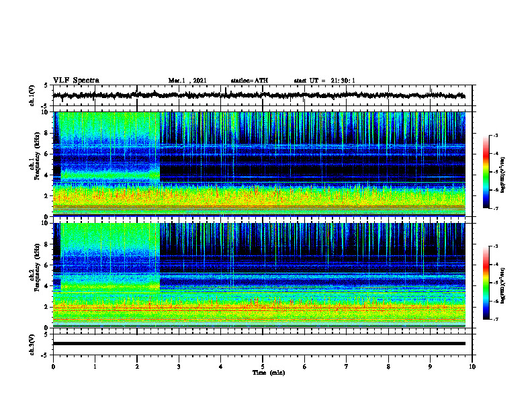Click time axis tick label '9'

point(430,367)
